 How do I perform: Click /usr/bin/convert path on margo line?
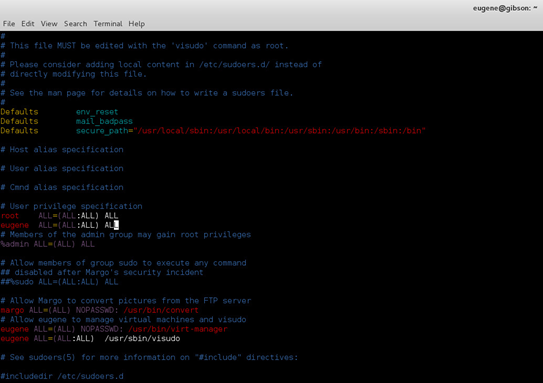(161, 310)
